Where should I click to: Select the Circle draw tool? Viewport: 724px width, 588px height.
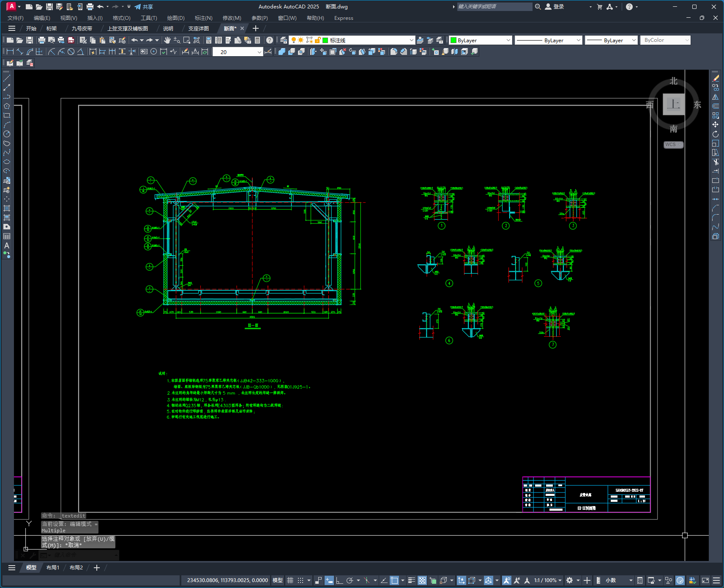[7, 134]
